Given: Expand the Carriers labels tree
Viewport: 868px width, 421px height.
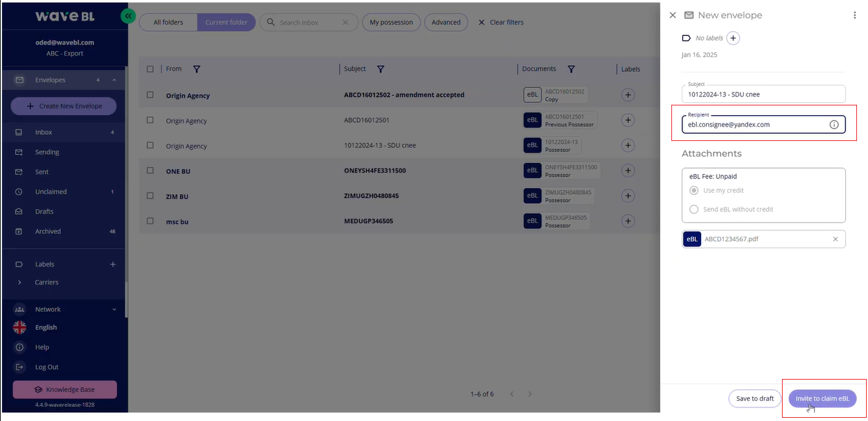Looking at the screenshot, I should [x=19, y=283].
